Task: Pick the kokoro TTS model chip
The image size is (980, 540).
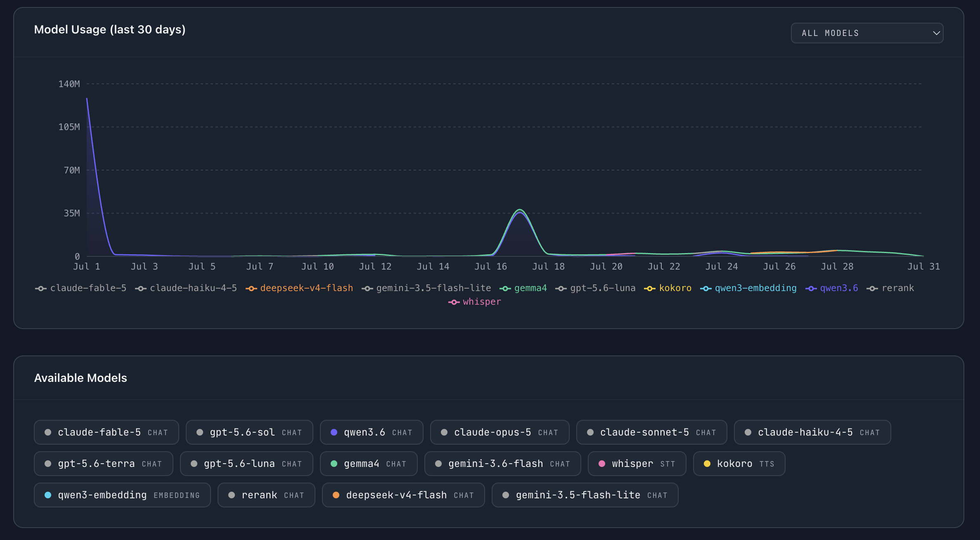Action: 739,464
